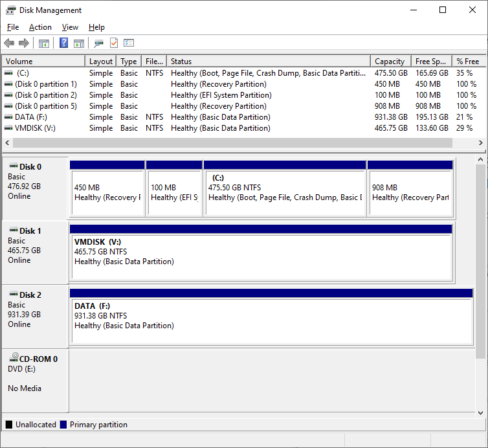
Task: Click the volume list scroll right arrow
Action: [480, 143]
